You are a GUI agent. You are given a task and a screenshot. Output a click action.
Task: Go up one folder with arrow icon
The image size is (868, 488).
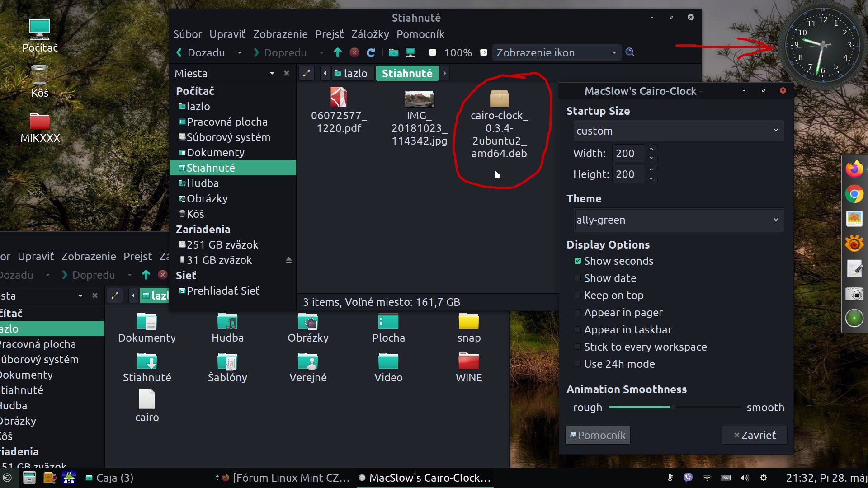click(337, 52)
